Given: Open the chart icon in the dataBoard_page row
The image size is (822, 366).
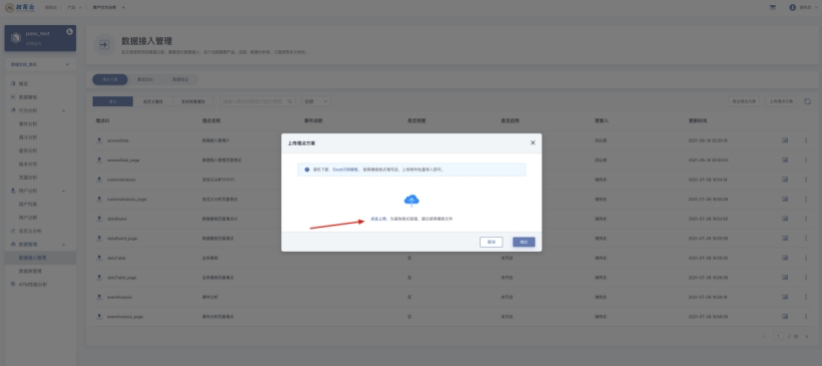Looking at the screenshot, I should pyautogui.click(x=785, y=238).
